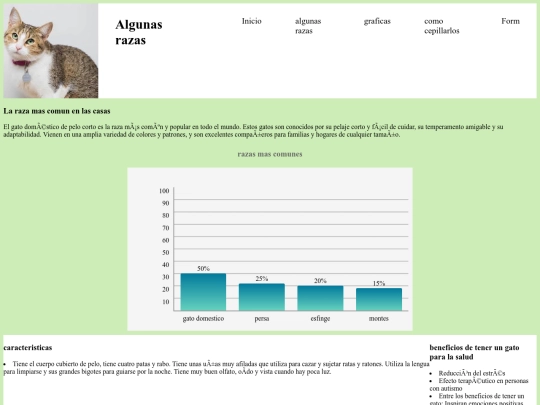Visit the 'como cepillarlos' link

(442, 26)
